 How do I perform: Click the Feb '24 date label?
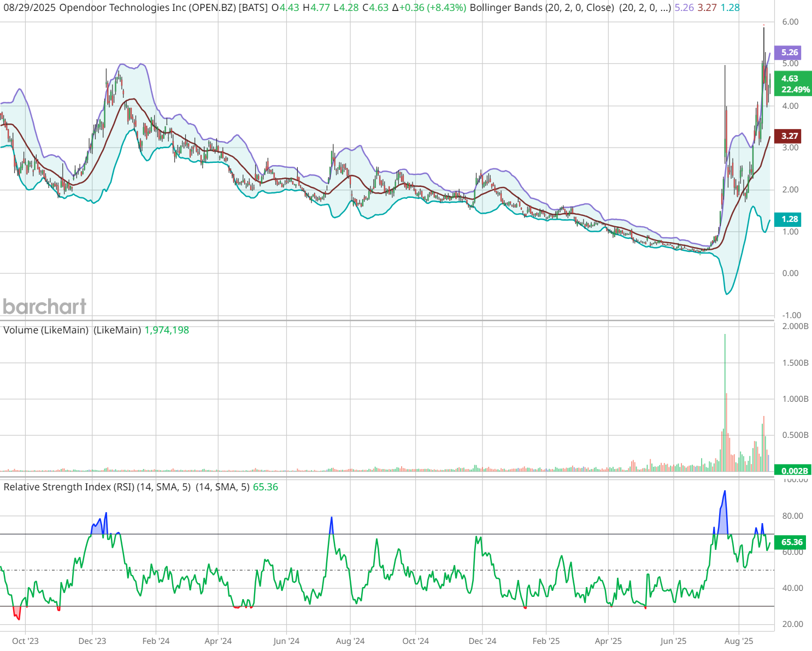(156, 641)
